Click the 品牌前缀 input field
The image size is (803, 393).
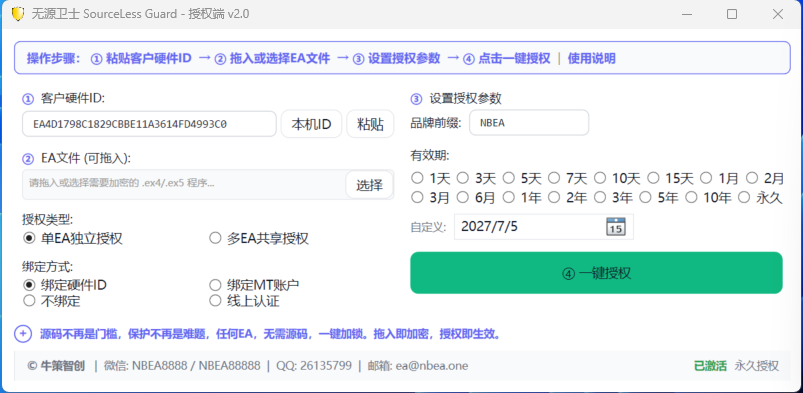click(529, 123)
